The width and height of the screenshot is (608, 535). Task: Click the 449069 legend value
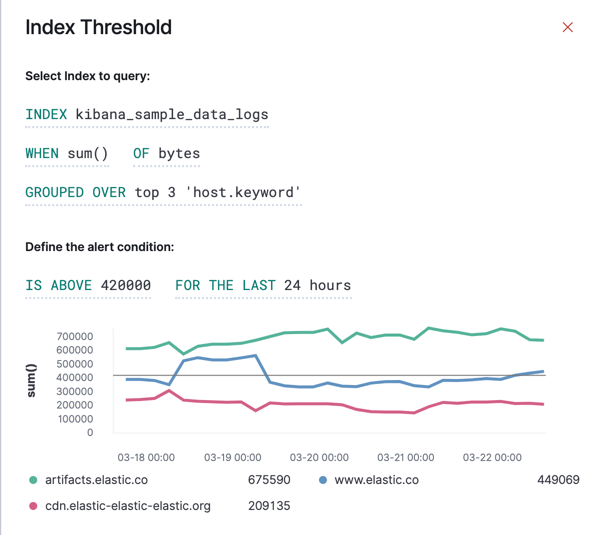558,481
